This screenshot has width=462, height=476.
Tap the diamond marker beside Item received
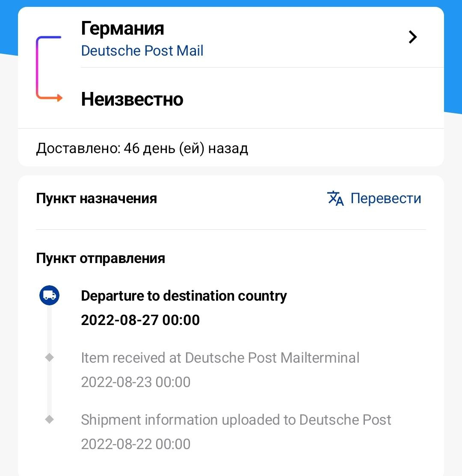point(49,357)
